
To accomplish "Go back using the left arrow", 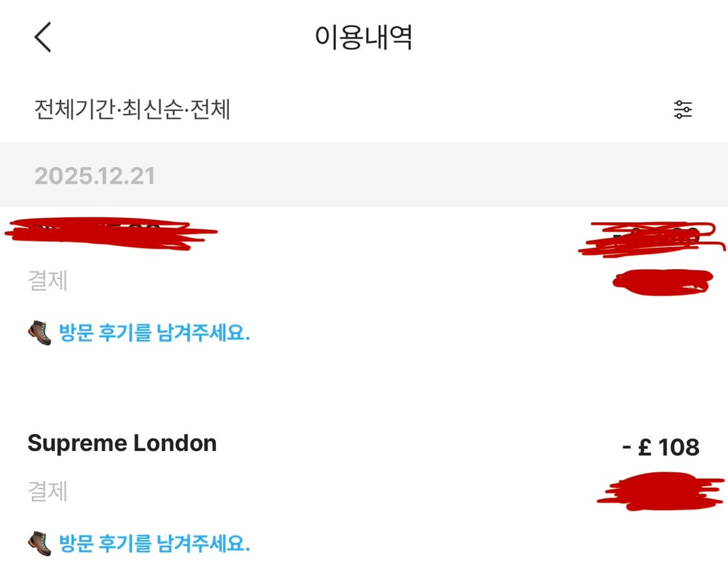I will coord(43,37).
